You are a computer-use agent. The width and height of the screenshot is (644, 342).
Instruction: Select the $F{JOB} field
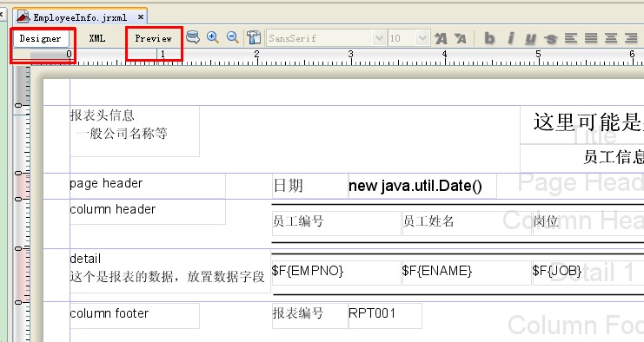pyautogui.click(x=588, y=273)
